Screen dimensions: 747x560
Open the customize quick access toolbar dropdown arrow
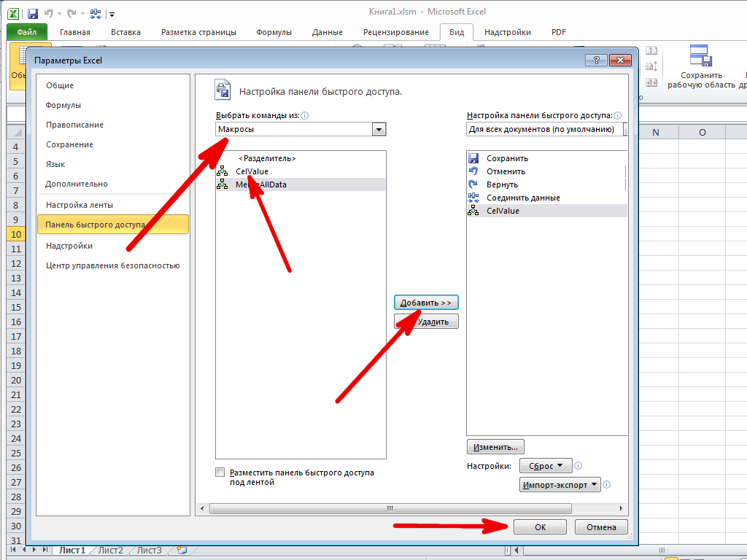coord(112,15)
